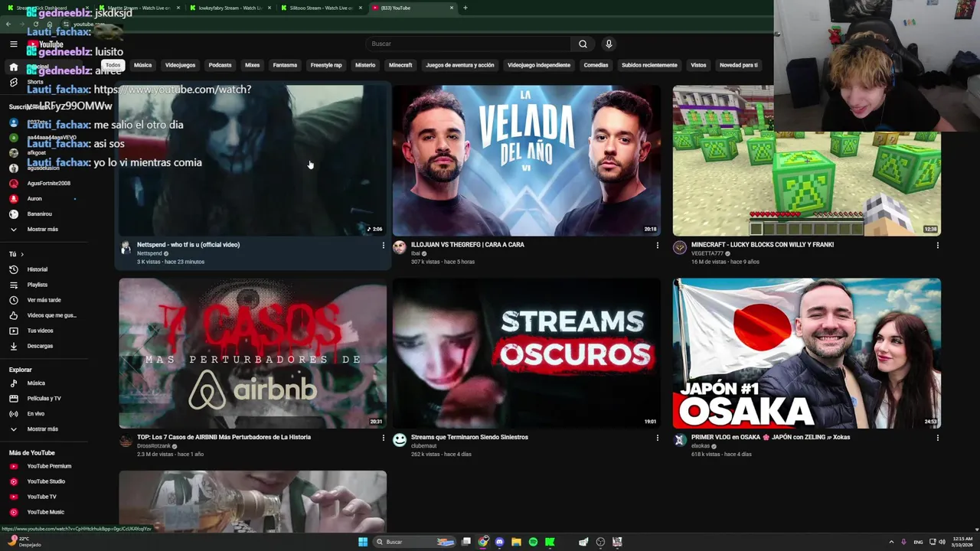Expand the Tú section chevron
The height and width of the screenshot is (551, 980).
tap(22, 254)
